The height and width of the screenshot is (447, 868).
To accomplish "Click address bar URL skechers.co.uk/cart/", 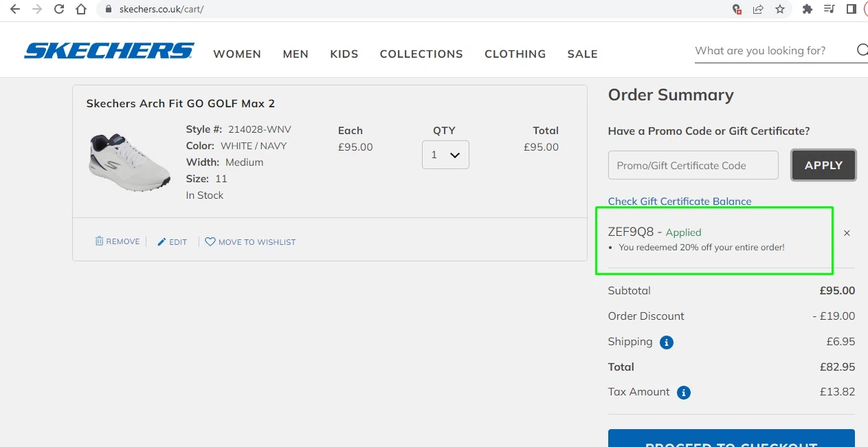I will (x=162, y=10).
